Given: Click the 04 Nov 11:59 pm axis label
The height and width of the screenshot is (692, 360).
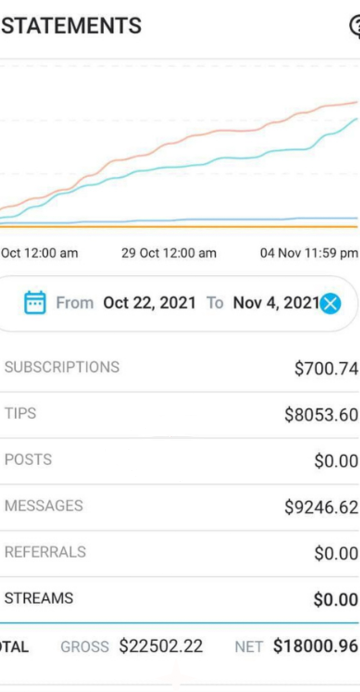Looking at the screenshot, I should 309,253.
